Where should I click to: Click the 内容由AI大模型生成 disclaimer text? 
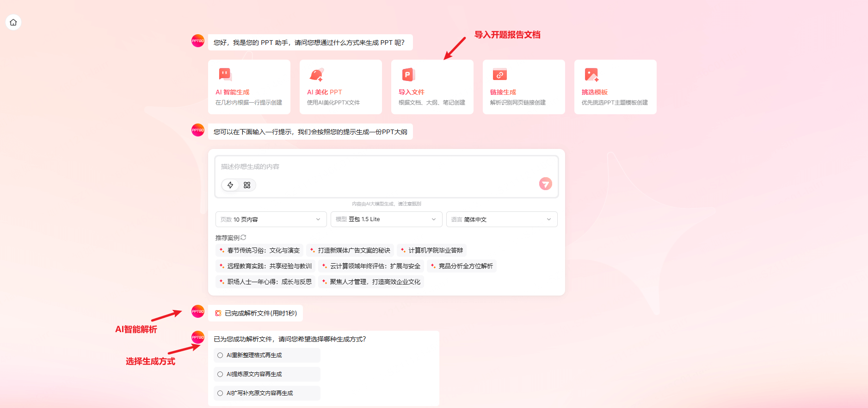pos(387,204)
